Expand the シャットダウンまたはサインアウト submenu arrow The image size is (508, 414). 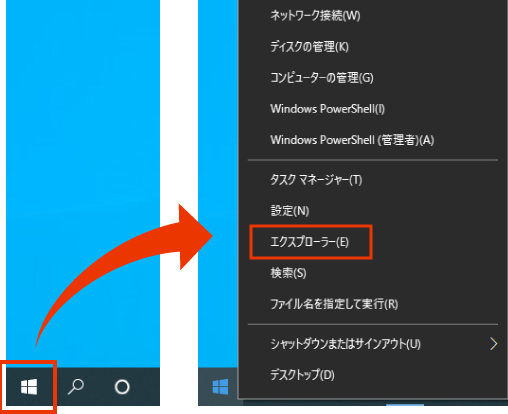tap(493, 344)
